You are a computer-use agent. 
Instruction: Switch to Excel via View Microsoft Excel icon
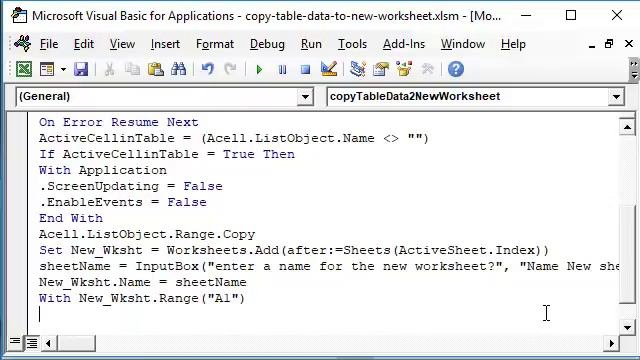(x=24, y=69)
